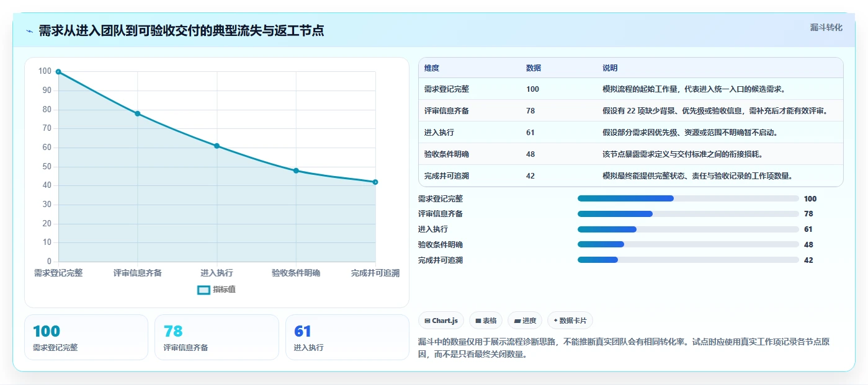Click the progress value 100 label
The height and width of the screenshot is (385, 868).
pos(810,199)
